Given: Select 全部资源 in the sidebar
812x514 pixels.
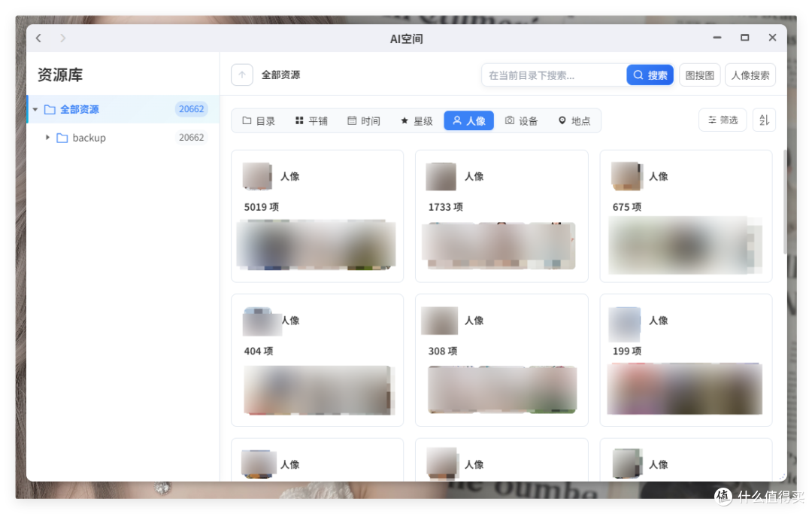Looking at the screenshot, I should 123,109.
